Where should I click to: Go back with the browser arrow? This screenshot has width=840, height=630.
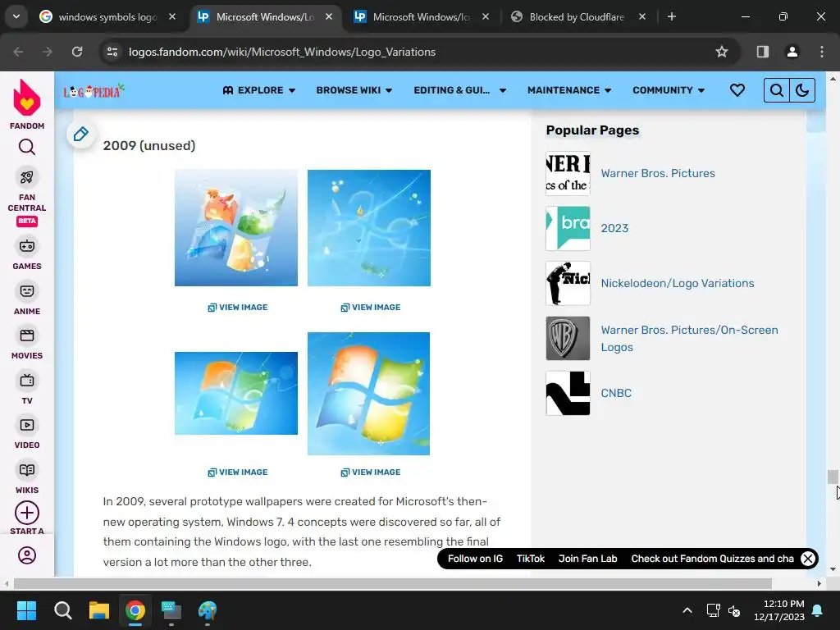[18, 52]
